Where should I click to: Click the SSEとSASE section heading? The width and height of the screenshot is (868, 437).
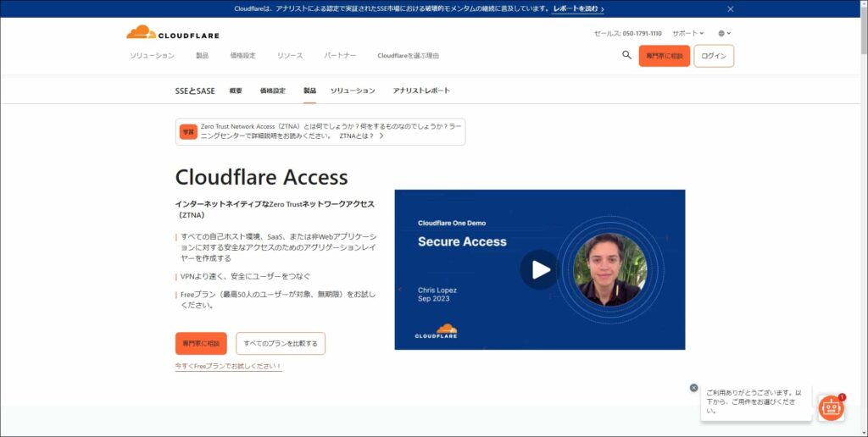pos(195,91)
